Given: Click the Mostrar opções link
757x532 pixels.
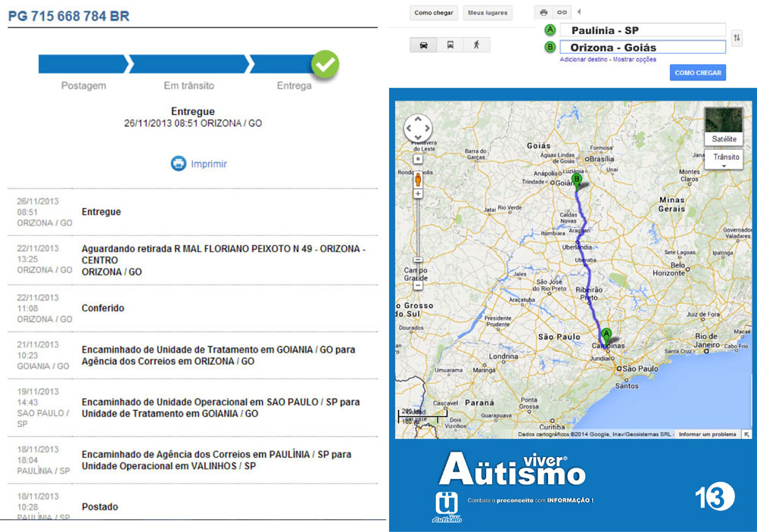Looking at the screenshot, I should click(x=634, y=59).
